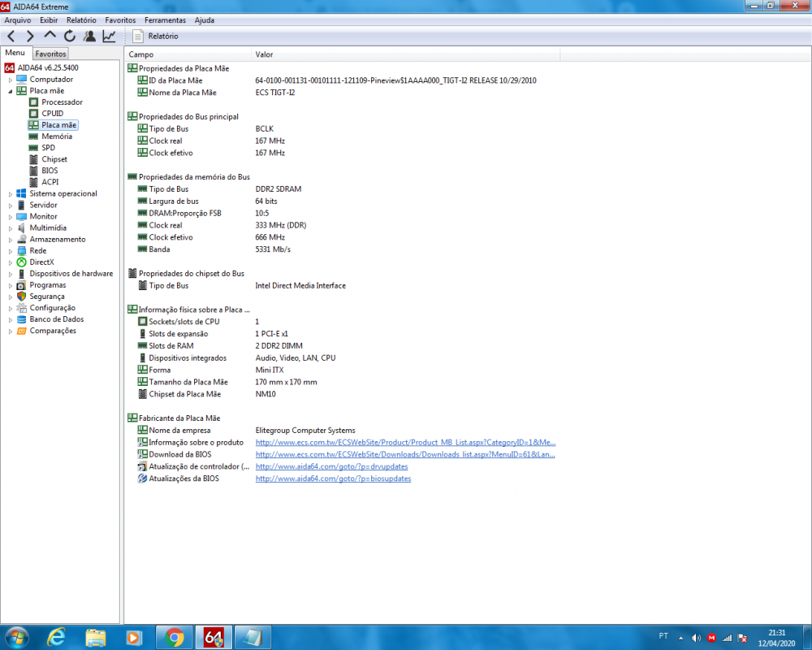Expand the Computador tree node

tap(11, 80)
